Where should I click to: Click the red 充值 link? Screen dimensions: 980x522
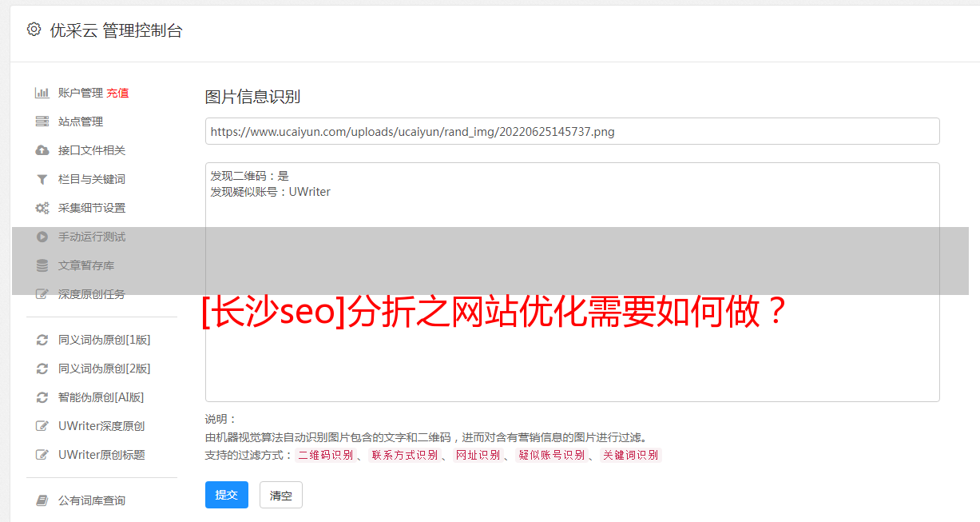pos(117,93)
